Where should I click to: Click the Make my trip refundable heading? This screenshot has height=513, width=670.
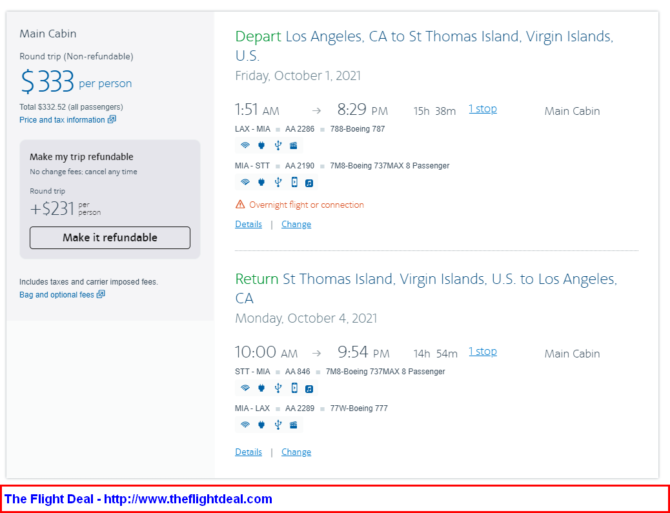click(81, 157)
